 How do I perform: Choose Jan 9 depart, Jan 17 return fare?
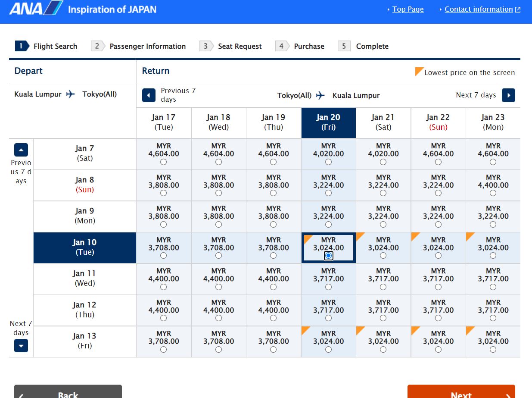[164, 225]
